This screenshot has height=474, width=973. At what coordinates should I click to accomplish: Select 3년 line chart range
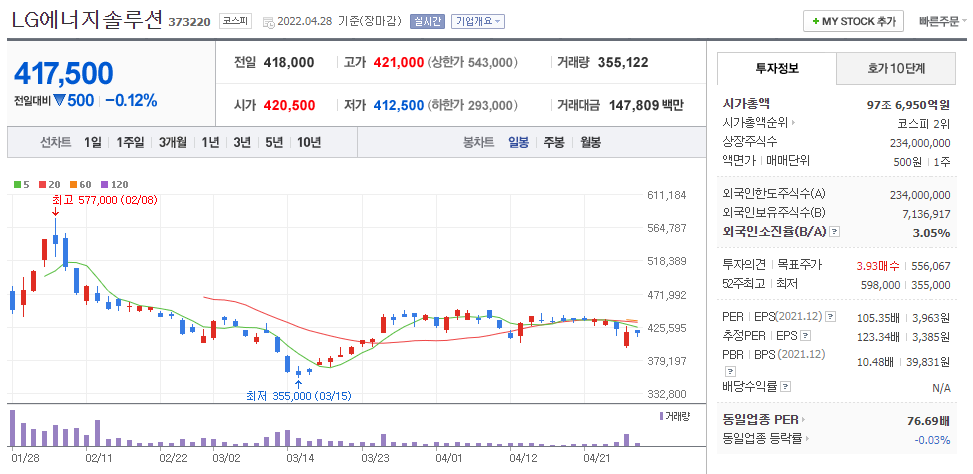[x=241, y=142]
